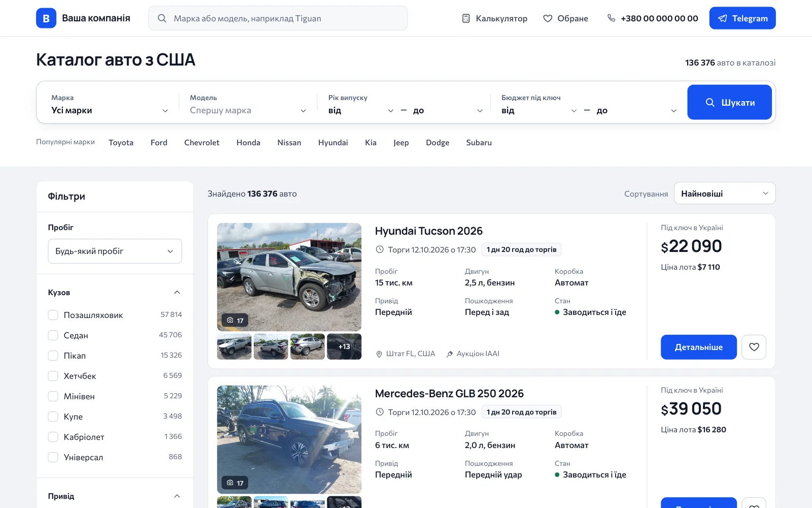The image size is (812, 508).
Task: Check the Седан body type
Action: (53, 335)
